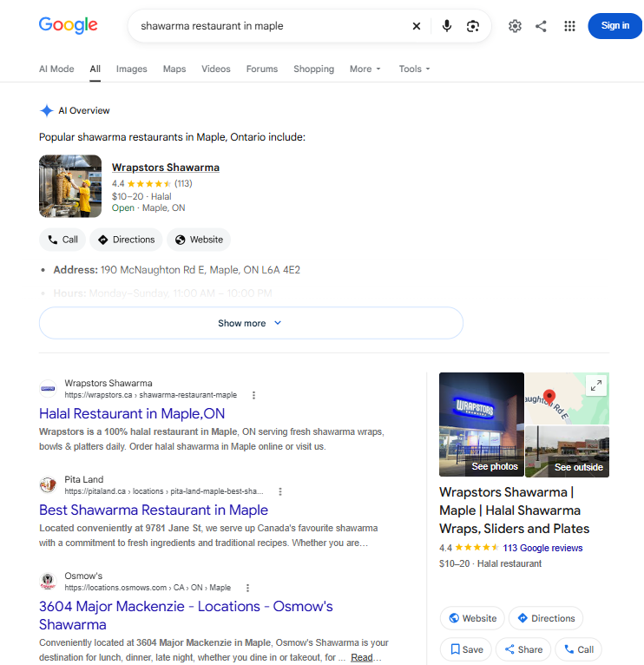Open options menu for the Wrapstors result
This screenshot has height=665, width=644.
253,395
